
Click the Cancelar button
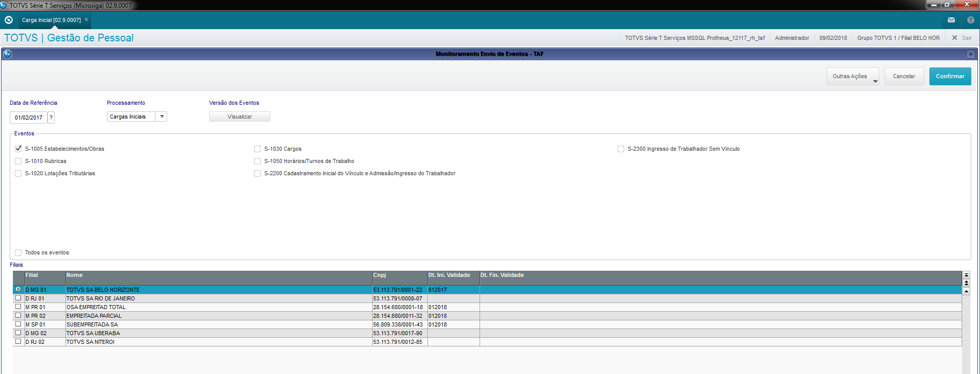click(x=904, y=77)
